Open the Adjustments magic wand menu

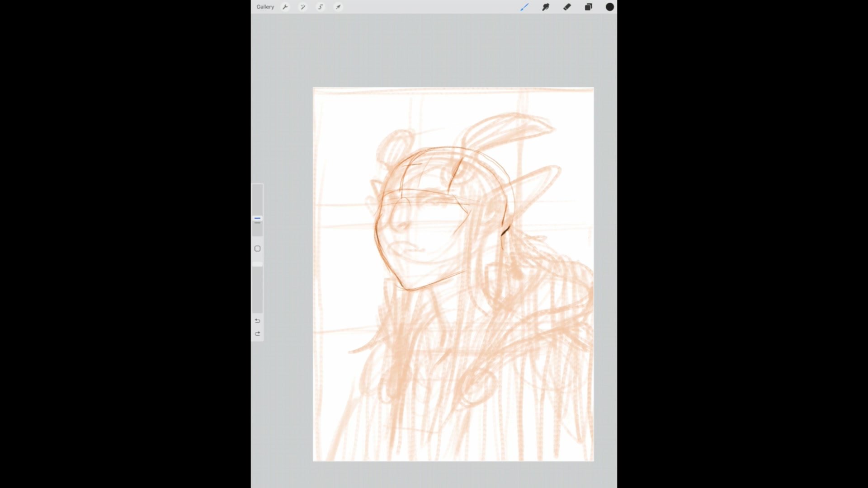(303, 7)
